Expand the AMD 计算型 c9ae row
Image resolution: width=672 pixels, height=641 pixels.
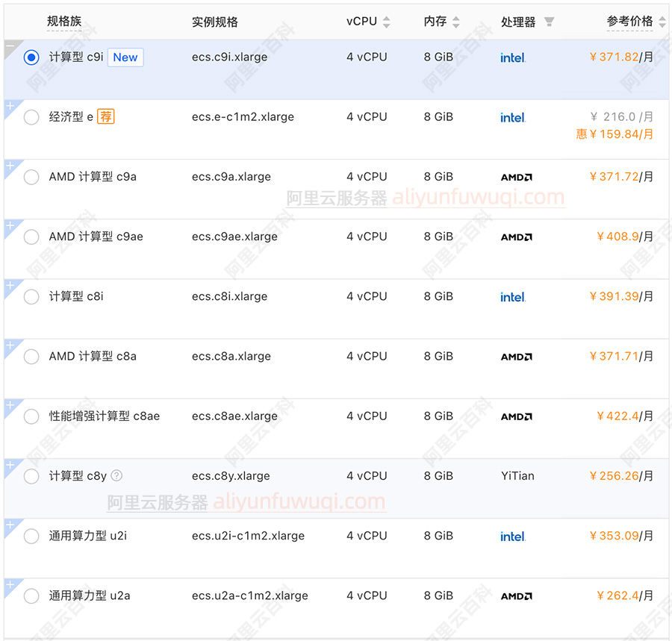click(9, 225)
